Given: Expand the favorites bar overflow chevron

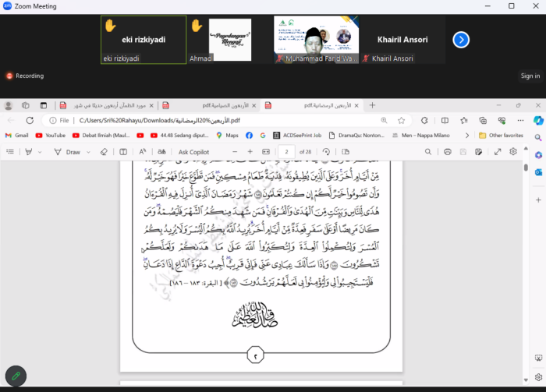Looking at the screenshot, I should (x=467, y=136).
